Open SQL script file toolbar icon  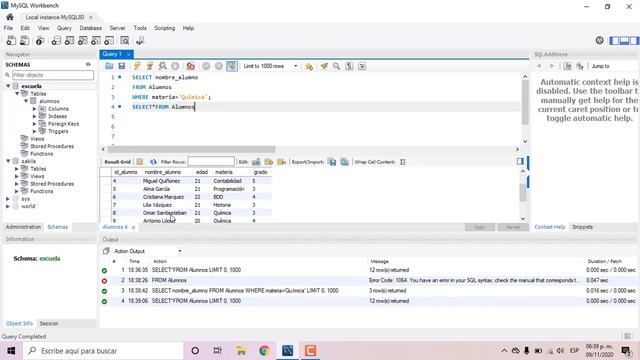pos(24,40)
